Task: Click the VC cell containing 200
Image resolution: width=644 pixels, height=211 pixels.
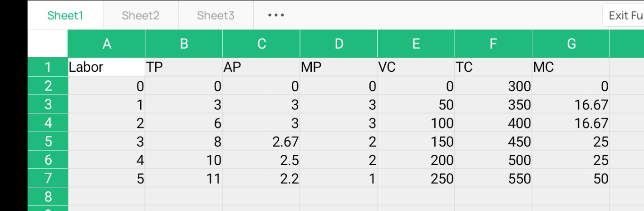Action: click(416, 160)
